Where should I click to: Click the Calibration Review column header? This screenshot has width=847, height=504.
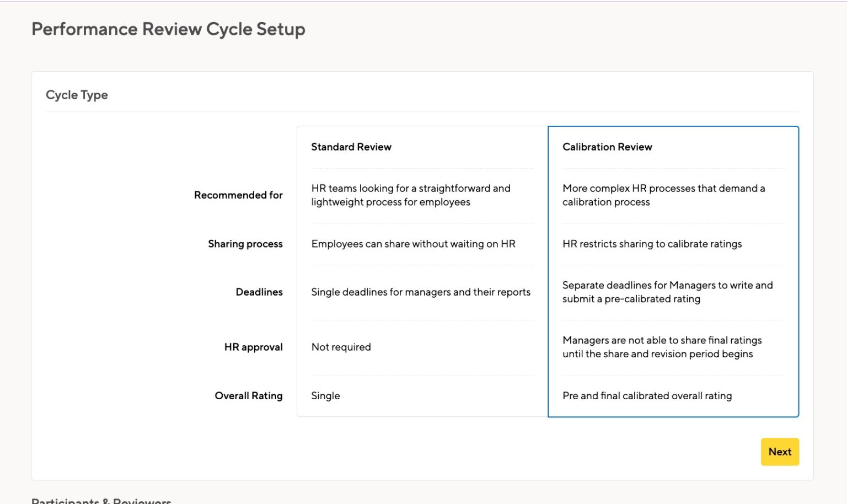607,147
